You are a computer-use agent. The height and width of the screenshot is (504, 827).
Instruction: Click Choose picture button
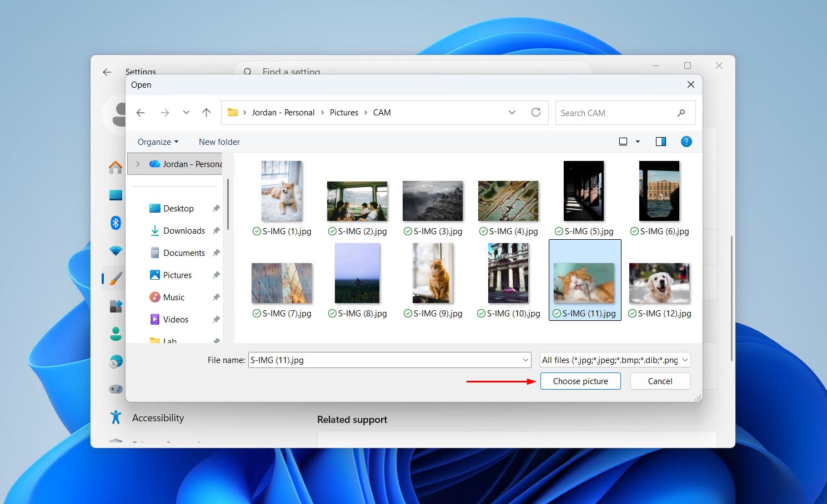pos(580,381)
